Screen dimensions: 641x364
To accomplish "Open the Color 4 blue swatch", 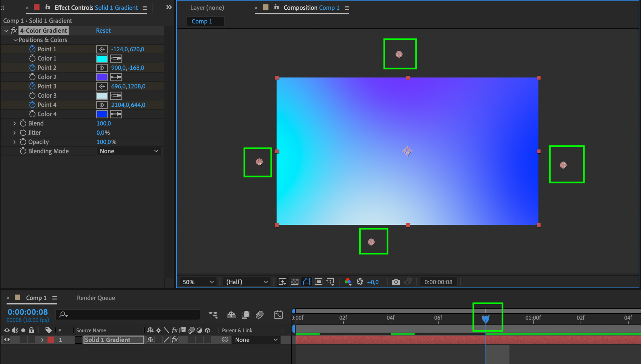I will click(102, 114).
